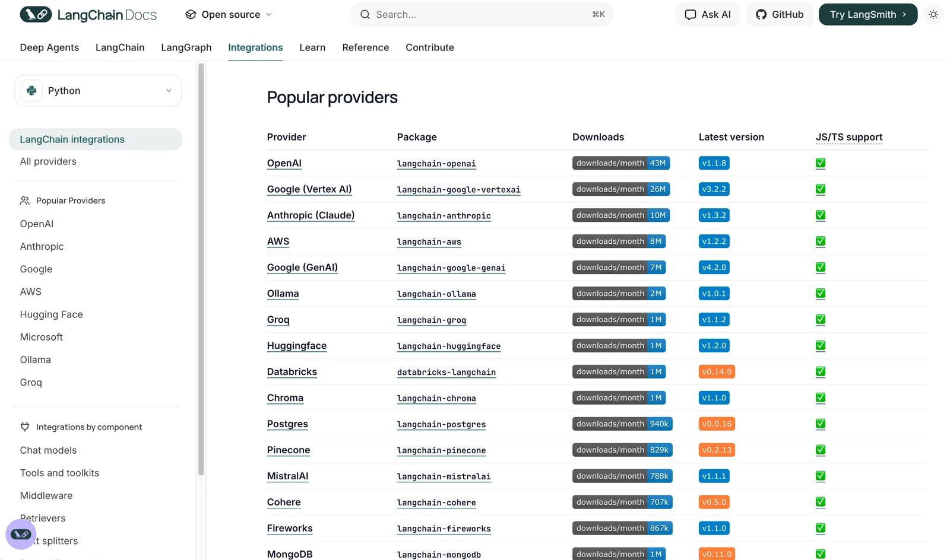Open Anthropic in the sidebar
Screen dimensions: 950x560
[x=42, y=246]
